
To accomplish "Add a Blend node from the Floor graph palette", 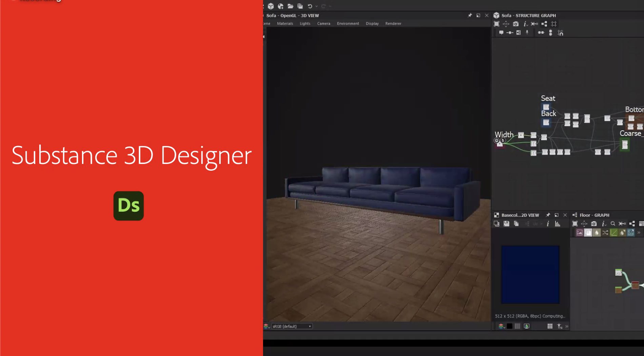I will 588,232.
